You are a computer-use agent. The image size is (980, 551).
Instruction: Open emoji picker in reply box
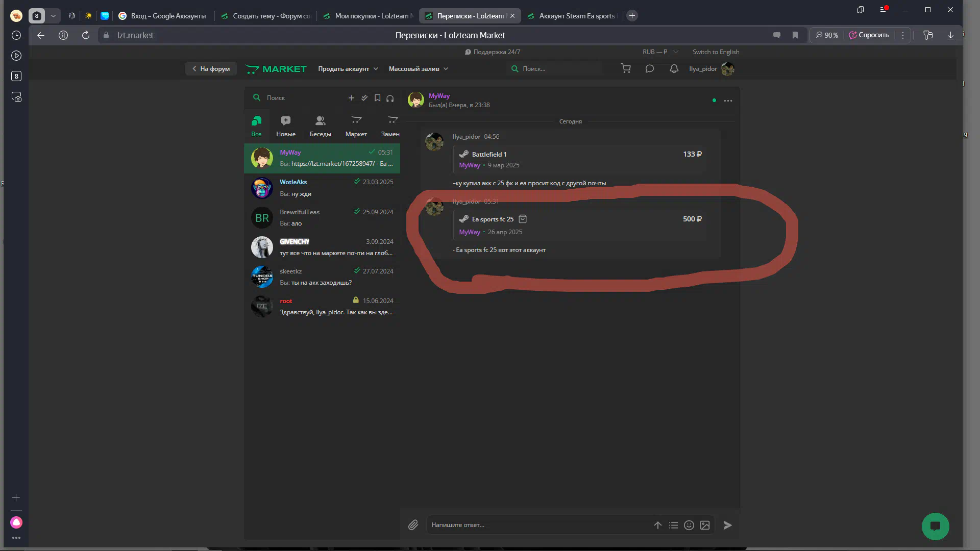[689, 525]
